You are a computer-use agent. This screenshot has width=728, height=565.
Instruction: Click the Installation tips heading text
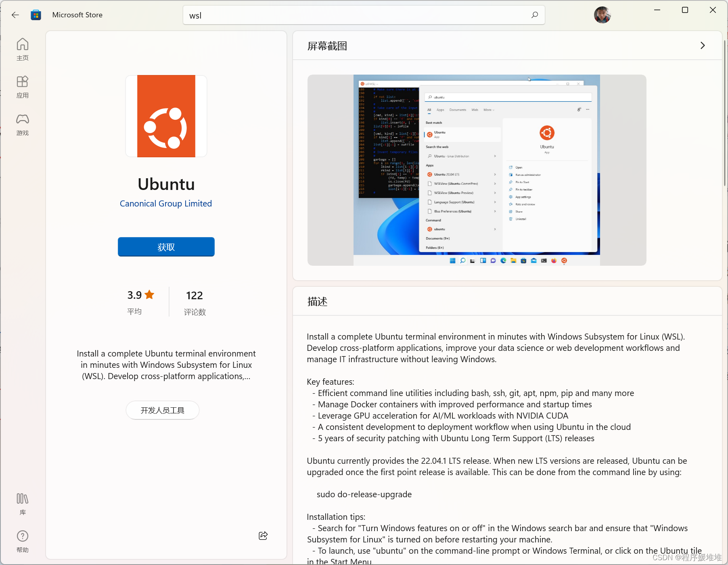pos(336,517)
